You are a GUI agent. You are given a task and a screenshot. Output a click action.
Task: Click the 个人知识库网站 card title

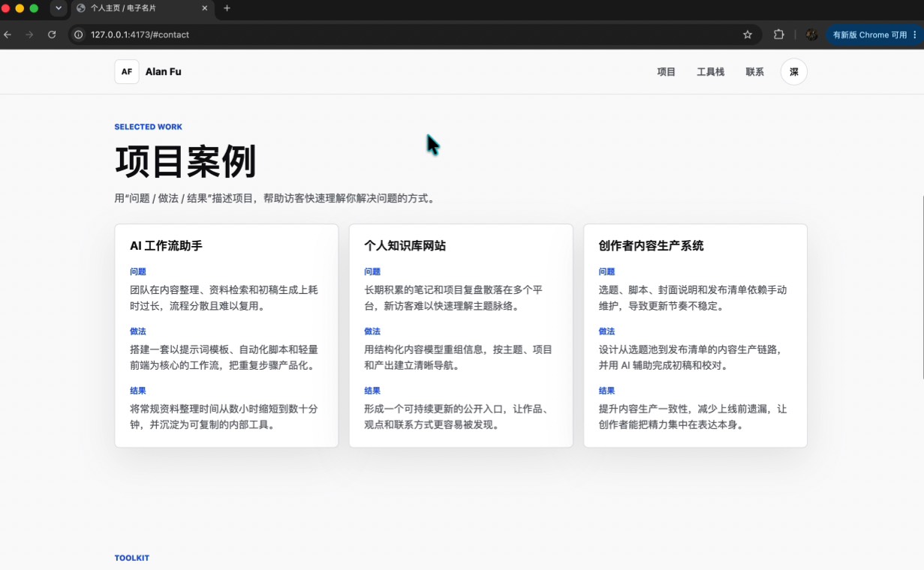click(x=405, y=245)
